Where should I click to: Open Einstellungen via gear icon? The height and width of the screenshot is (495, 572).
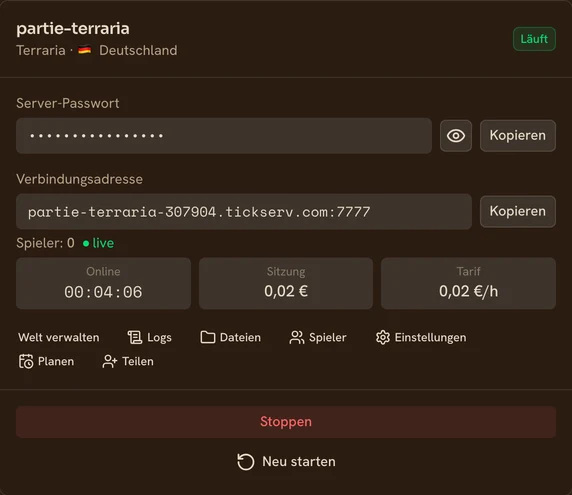click(x=383, y=337)
